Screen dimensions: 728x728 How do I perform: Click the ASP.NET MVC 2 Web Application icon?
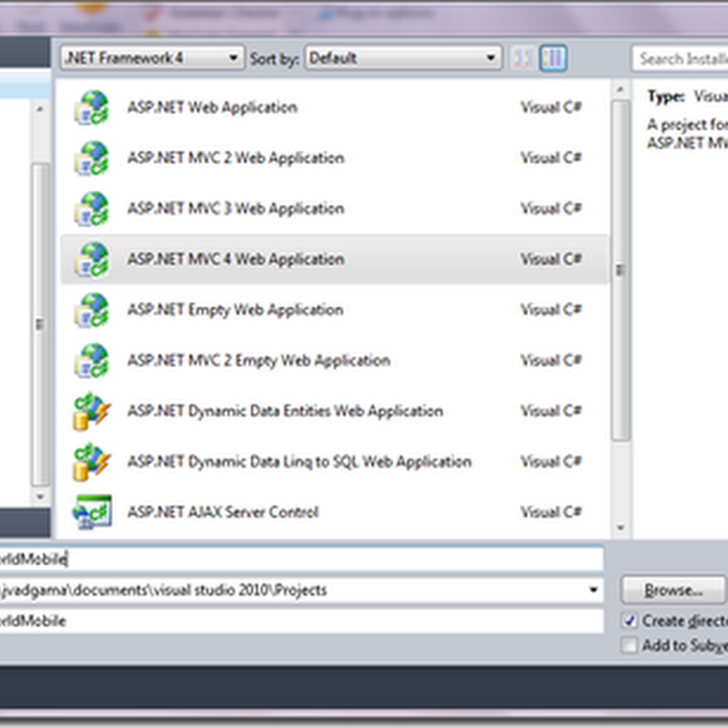pyautogui.click(x=92, y=158)
